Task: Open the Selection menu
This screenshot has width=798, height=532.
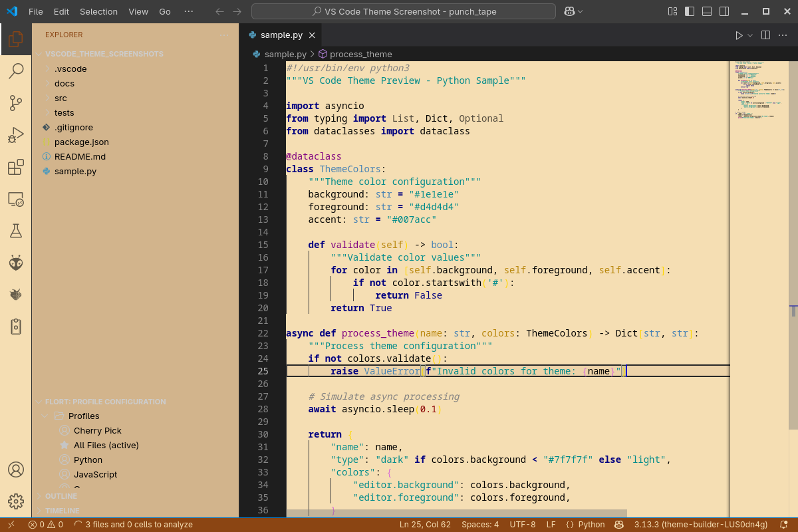Action: [98, 11]
